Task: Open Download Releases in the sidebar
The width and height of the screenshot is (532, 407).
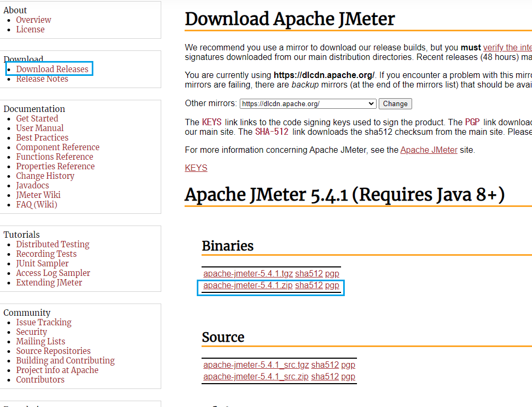Action: pyautogui.click(x=52, y=69)
